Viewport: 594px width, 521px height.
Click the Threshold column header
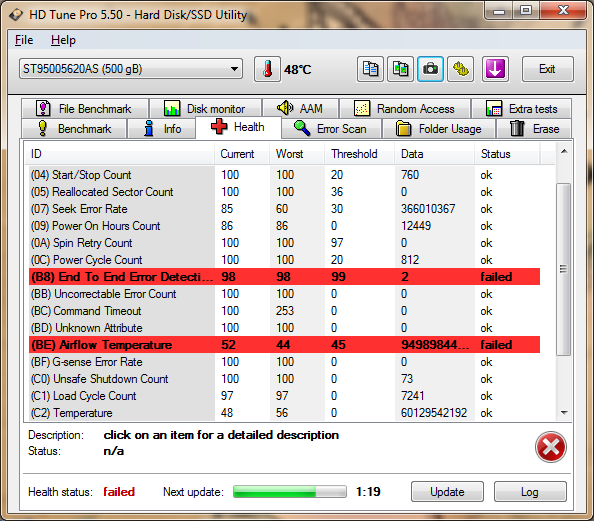360,154
